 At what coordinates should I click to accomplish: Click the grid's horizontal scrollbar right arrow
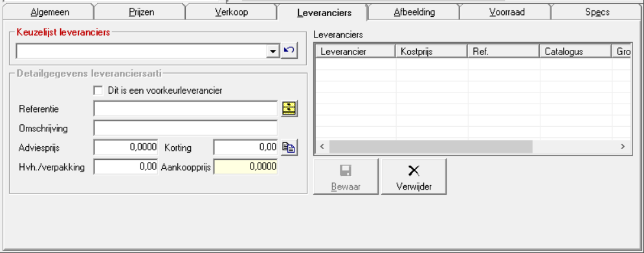[623, 147]
